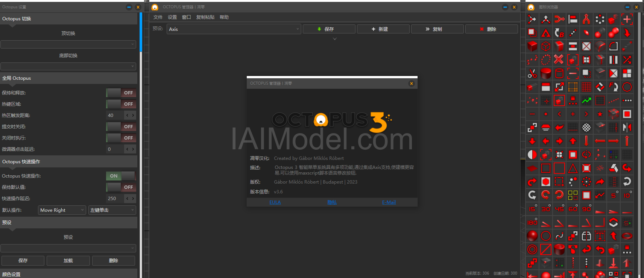The image size is (644, 278).
Task: Choose the concentric red circles icon
Action: pos(532,249)
